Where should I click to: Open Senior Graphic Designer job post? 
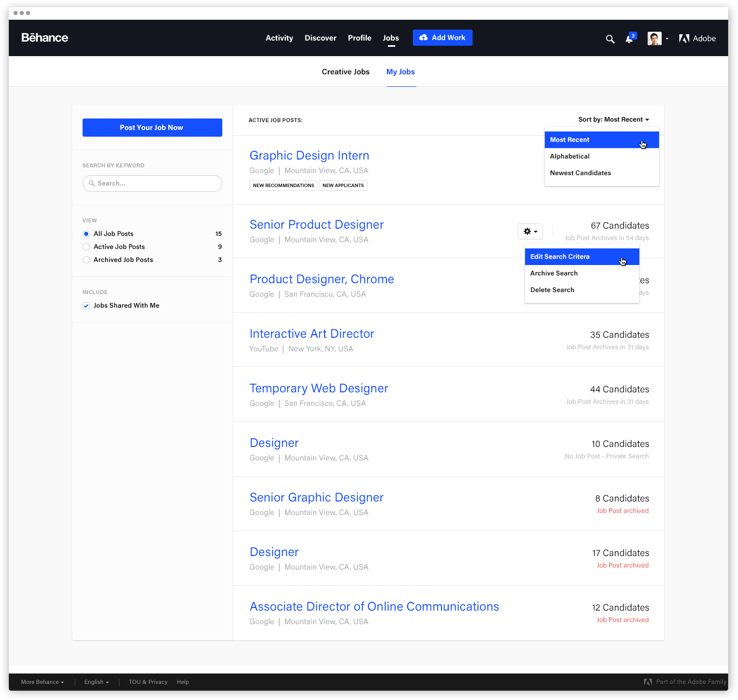(317, 497)
